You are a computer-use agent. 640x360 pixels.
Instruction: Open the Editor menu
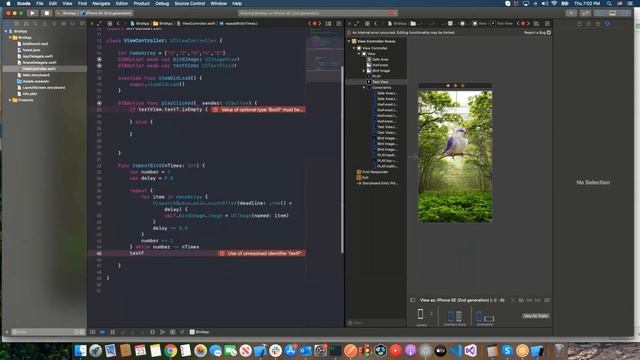coord(122,3)
